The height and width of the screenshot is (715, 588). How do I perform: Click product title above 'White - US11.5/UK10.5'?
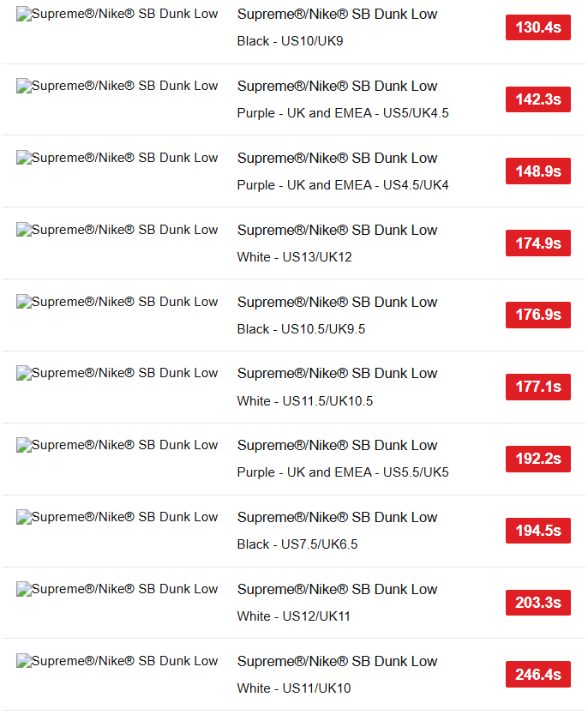click(337, 373)
